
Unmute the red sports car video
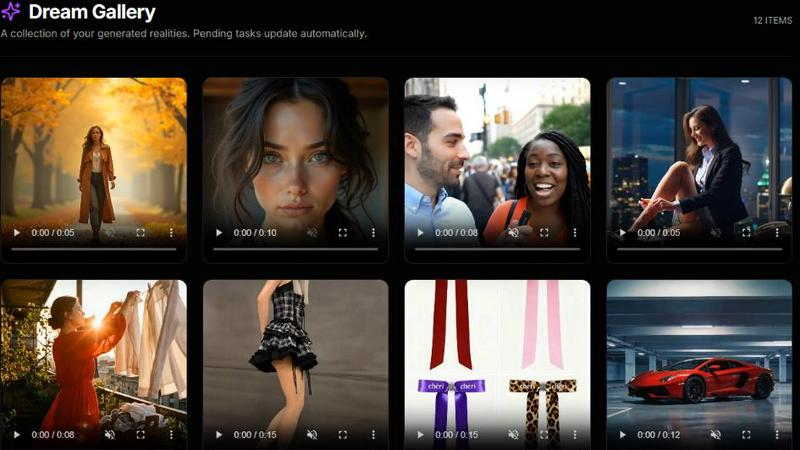click(x=715, y=435)
